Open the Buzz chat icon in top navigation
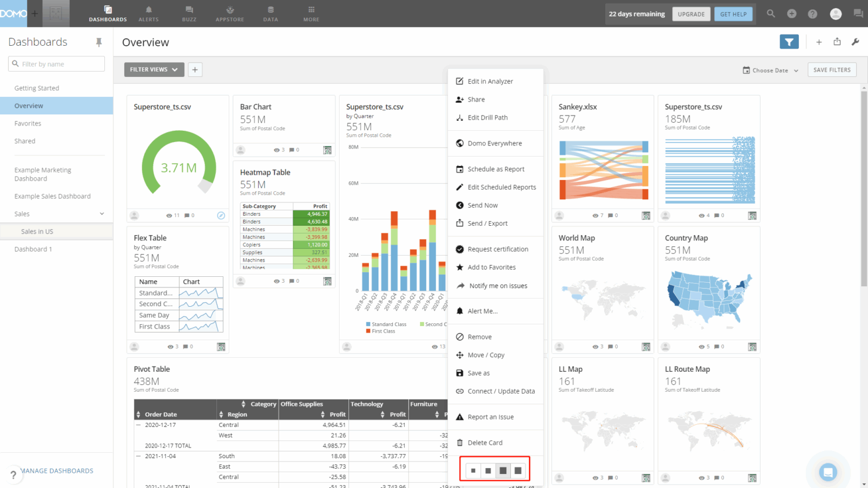Viewport: 868px width, 488px height. (189, 13)
